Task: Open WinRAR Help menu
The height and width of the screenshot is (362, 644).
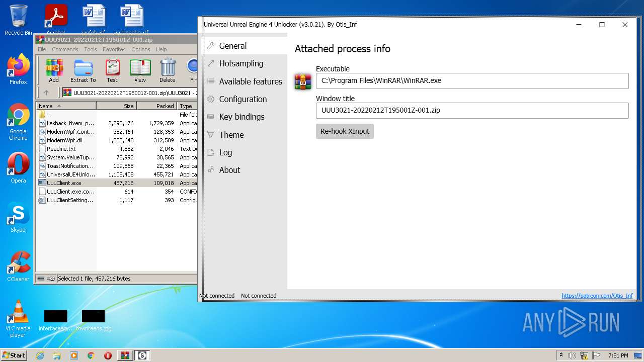Action: point(161,49)
